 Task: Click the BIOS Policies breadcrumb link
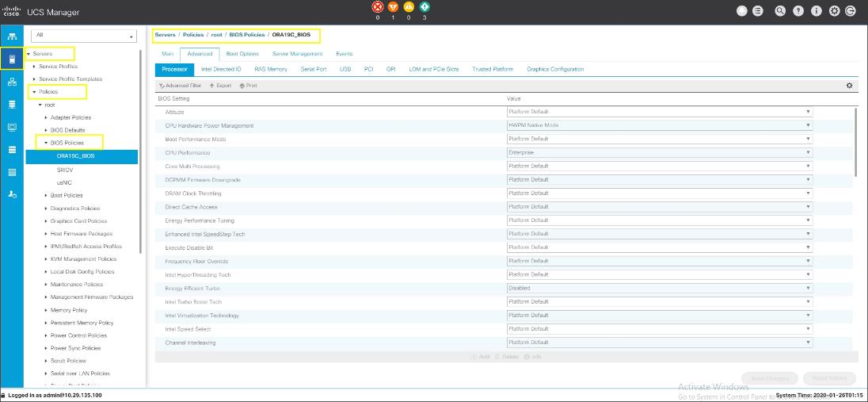[x=246, y=34]
